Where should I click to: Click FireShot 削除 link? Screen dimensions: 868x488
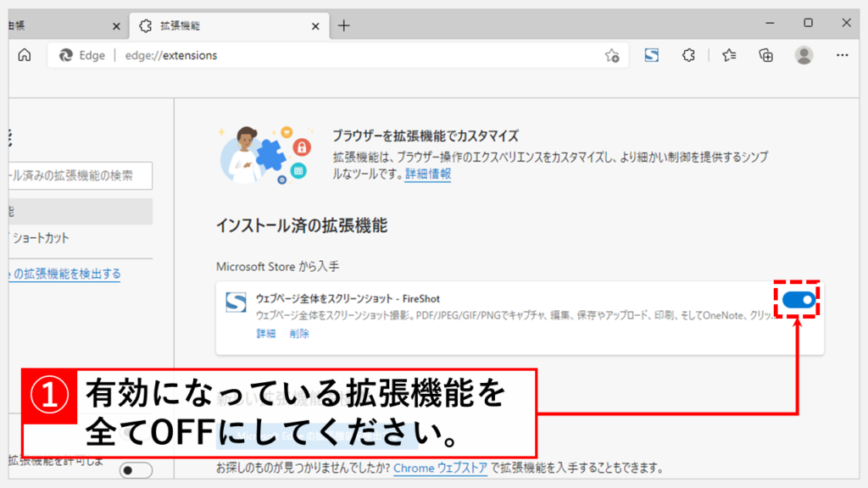tap(299, 334)
